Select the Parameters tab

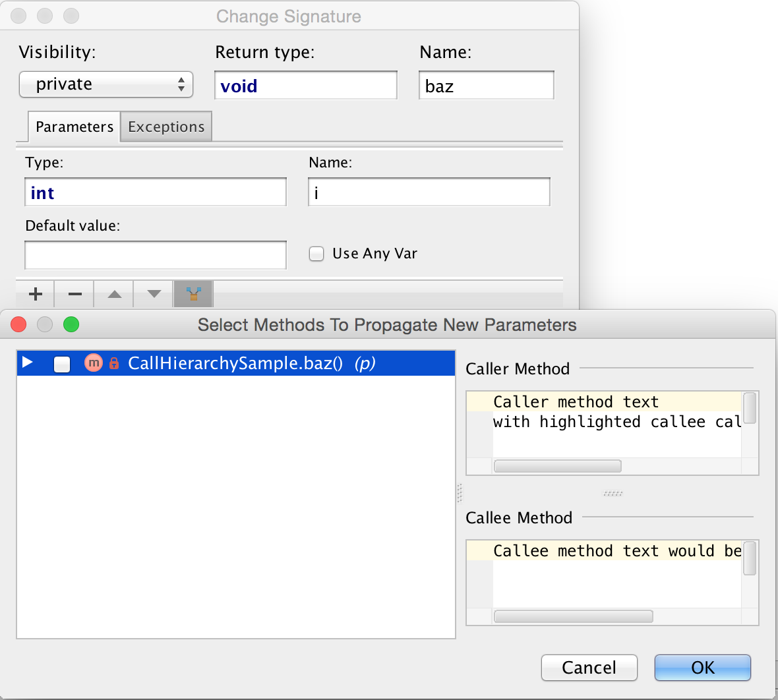coord(75,127)
